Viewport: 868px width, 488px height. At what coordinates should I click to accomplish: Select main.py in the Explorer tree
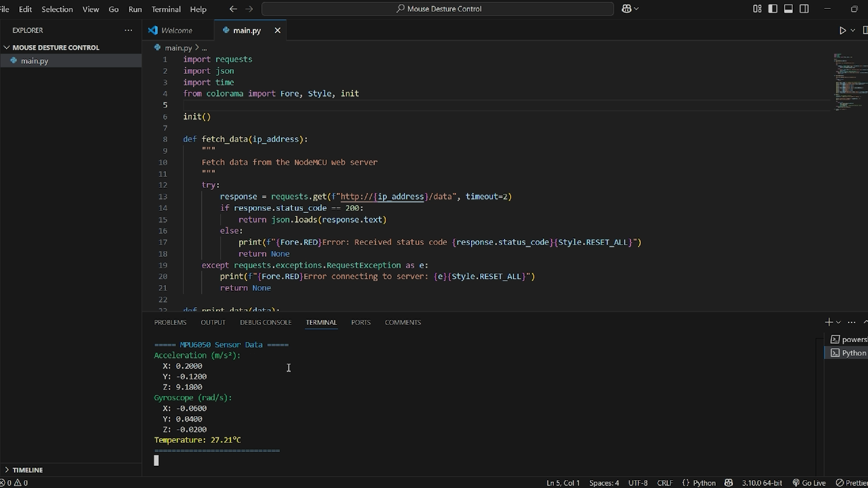click(71, 61)
